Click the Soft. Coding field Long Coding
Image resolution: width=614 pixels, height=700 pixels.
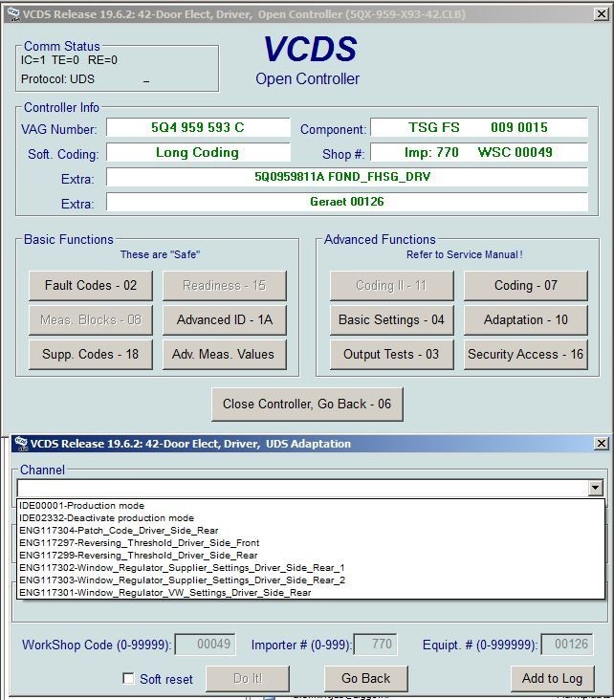point(198,153)
